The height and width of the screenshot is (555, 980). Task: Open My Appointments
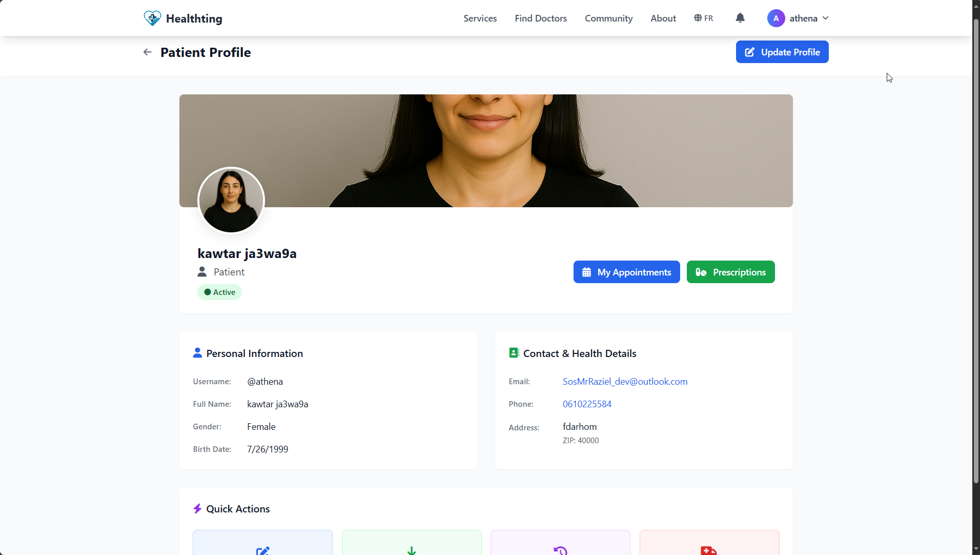click(626, 272)
